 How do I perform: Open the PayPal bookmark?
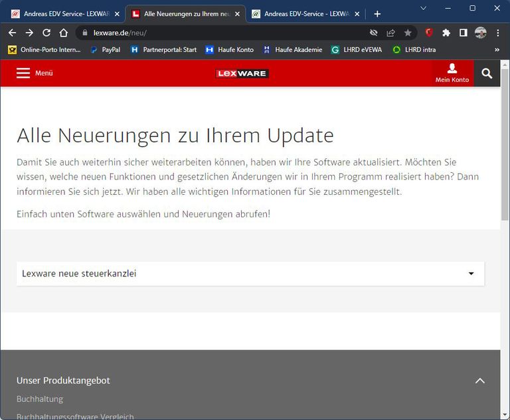pyautogui.click(x=106, y=49)
